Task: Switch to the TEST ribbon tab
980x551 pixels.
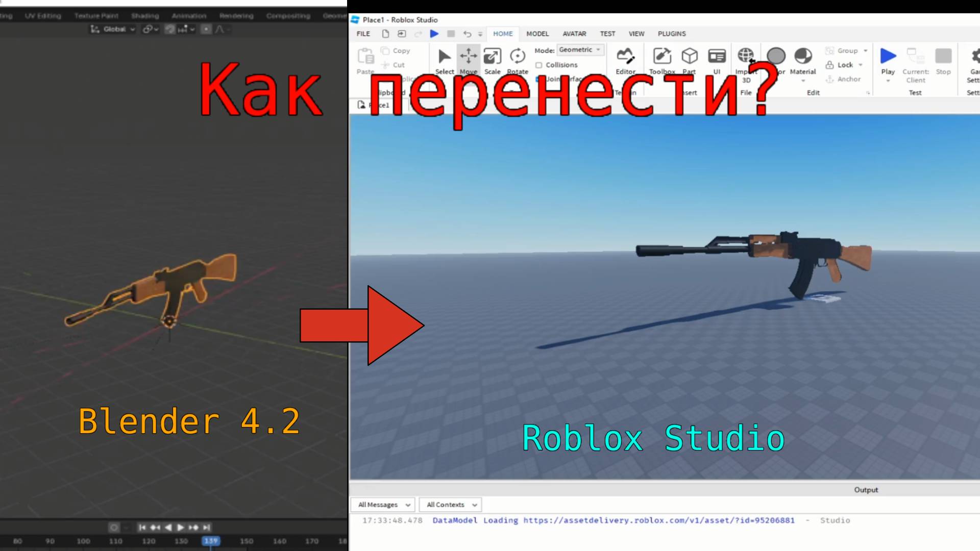Action: point(607,34)
